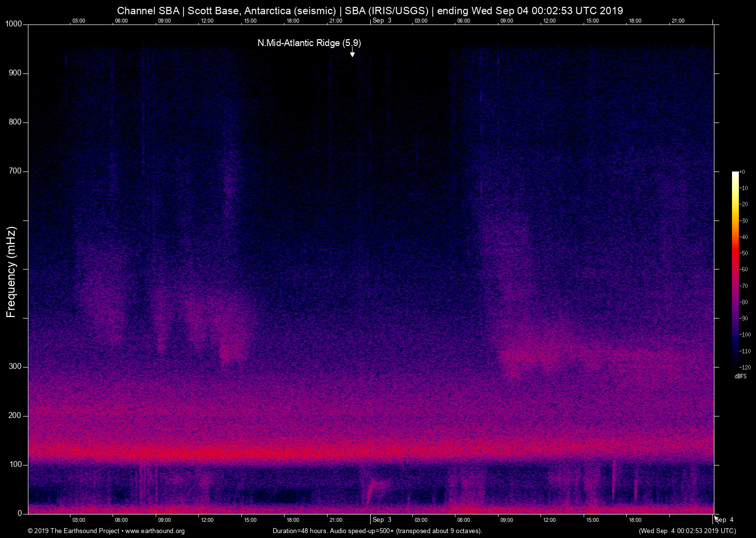Click the -50 value on the color scale
Viewport: 756px width, 538px height.
pyautogui.click(x=744, y=253)
